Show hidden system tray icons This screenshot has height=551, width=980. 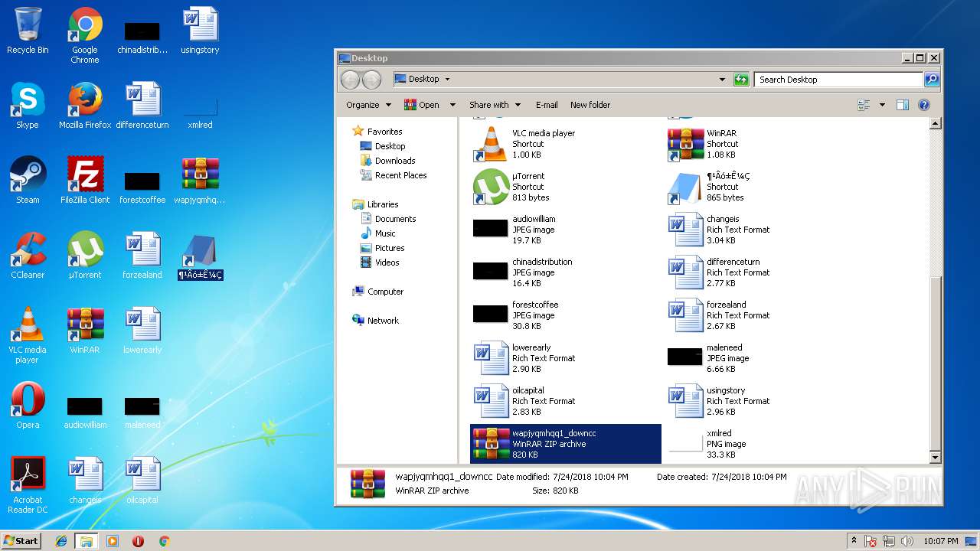[854, 541]
